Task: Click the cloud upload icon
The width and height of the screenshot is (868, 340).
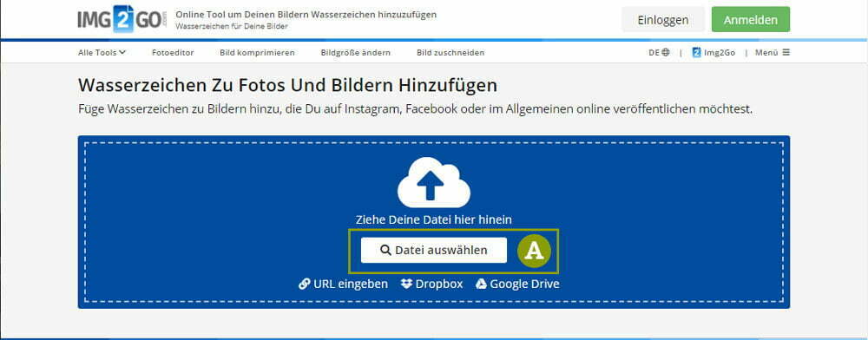Action: tap(434, 181)
